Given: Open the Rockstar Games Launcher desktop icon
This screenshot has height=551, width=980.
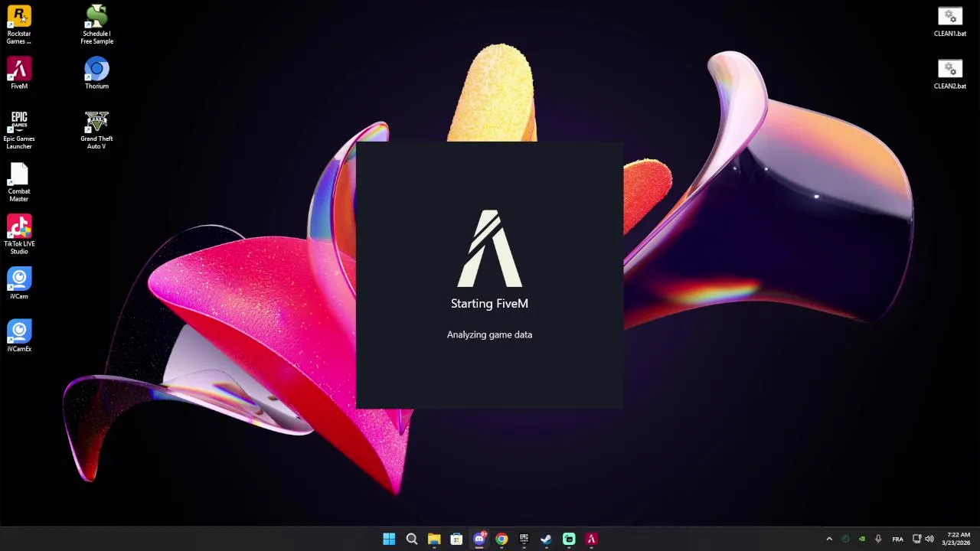Looking at the screenshot, I should 19,24.
